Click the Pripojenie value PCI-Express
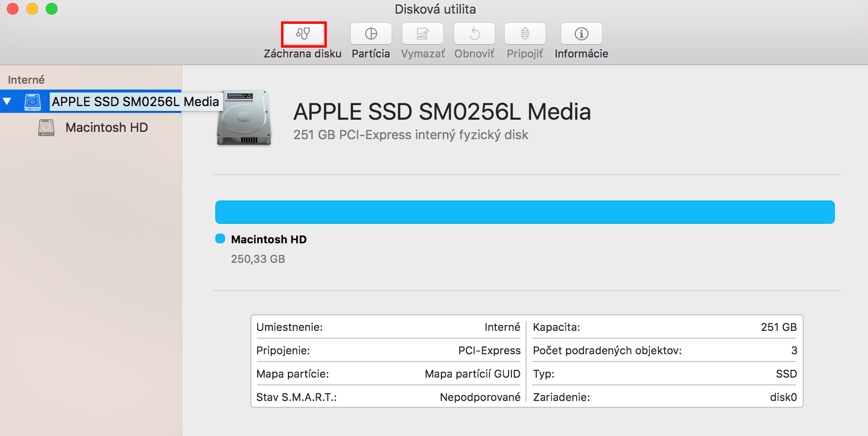868x436 pixels. [x=490, y=350]
